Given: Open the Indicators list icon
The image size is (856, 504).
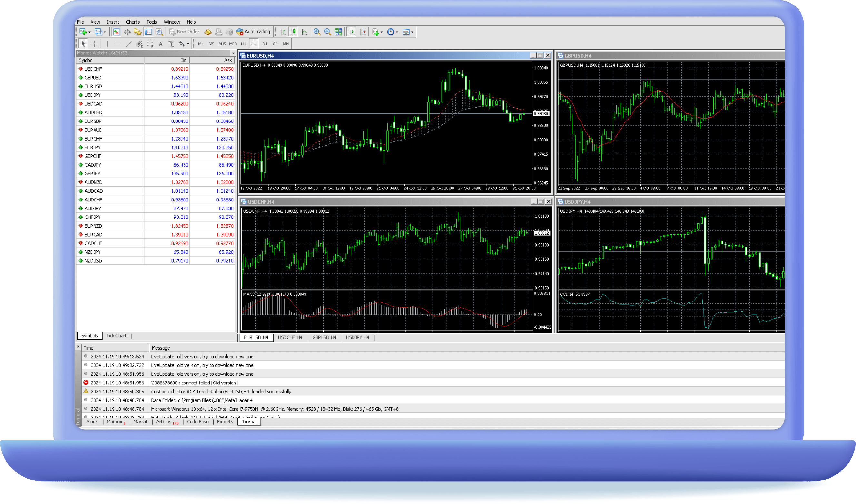Looking at the screenshot, I should (375, 32).
